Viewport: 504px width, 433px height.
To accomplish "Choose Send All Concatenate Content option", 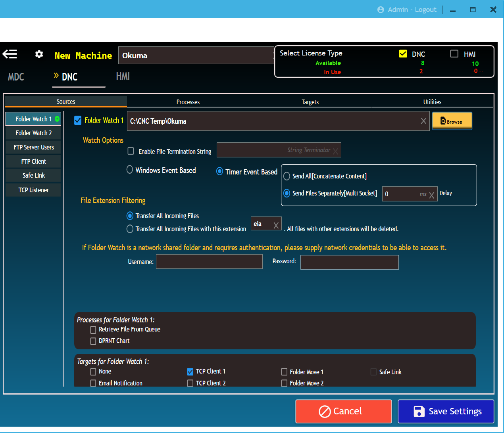I will [x=287, y=176].
